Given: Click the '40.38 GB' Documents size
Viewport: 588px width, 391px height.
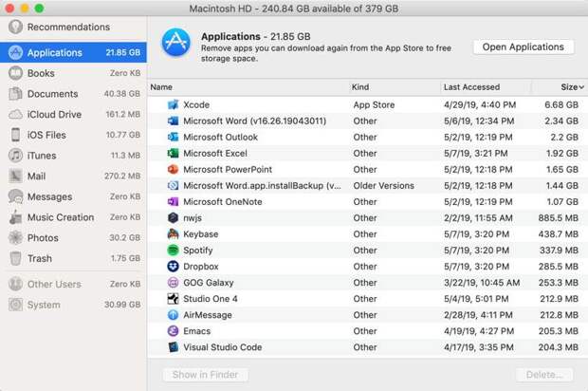Looking at the screenshot, I should (122, 94).
